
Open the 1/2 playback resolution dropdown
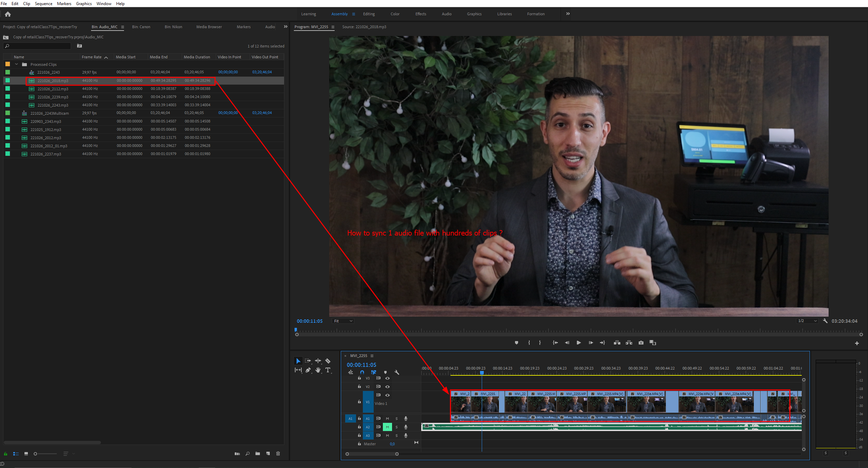pos(807,321)
